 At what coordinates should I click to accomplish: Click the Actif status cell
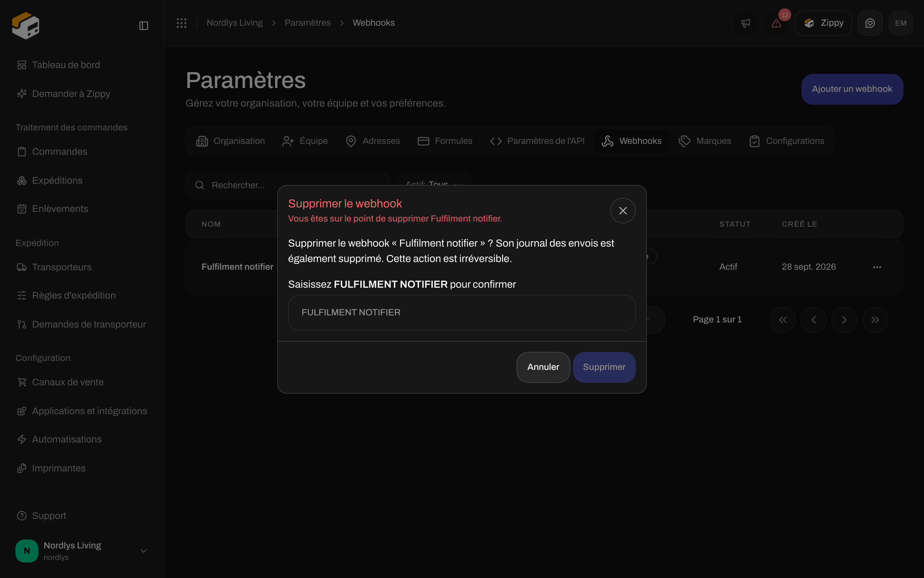[x=728, y=267]
